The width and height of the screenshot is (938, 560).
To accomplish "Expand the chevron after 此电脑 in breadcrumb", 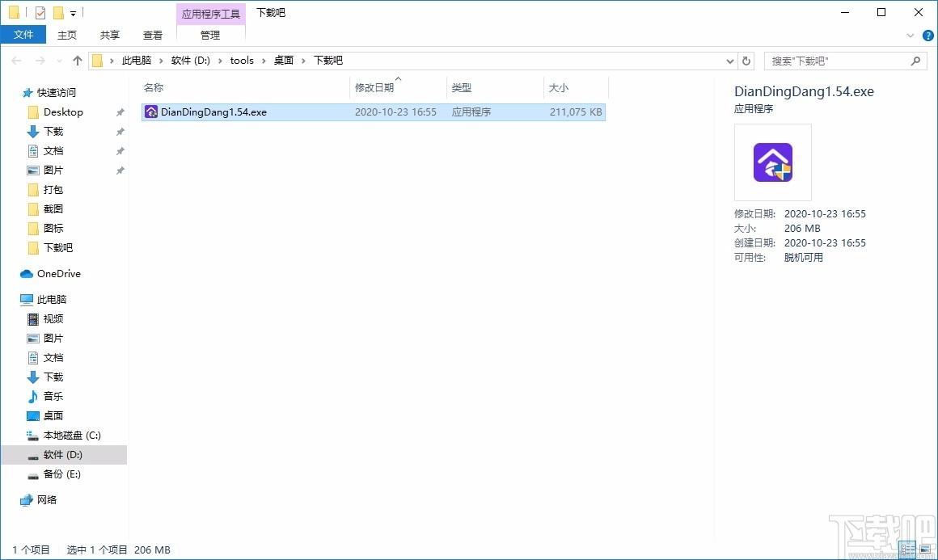I will (x=161, y=61).
